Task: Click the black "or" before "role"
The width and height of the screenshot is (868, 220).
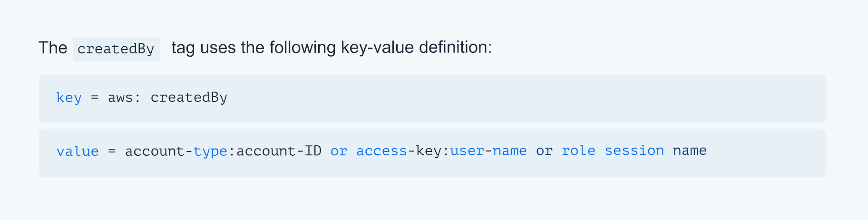Action: pyautogui.click(x=544, y=151)
